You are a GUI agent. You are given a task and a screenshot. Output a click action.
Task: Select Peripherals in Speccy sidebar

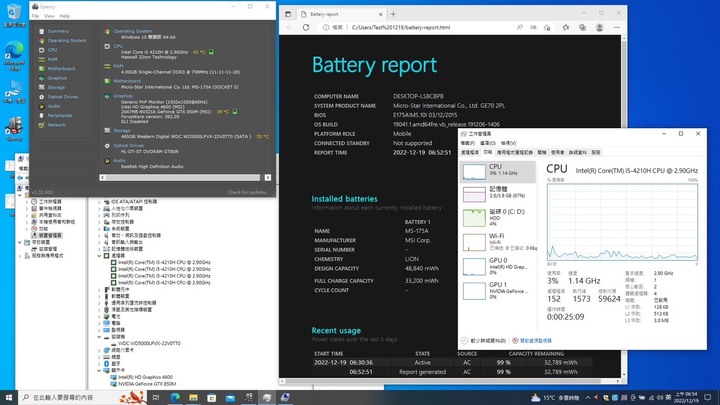tap(60, 115)
